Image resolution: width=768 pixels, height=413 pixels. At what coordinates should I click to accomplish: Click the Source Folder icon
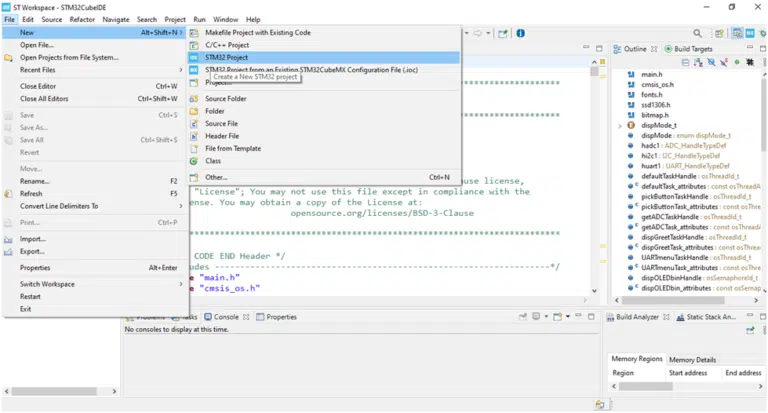point(194,98)
